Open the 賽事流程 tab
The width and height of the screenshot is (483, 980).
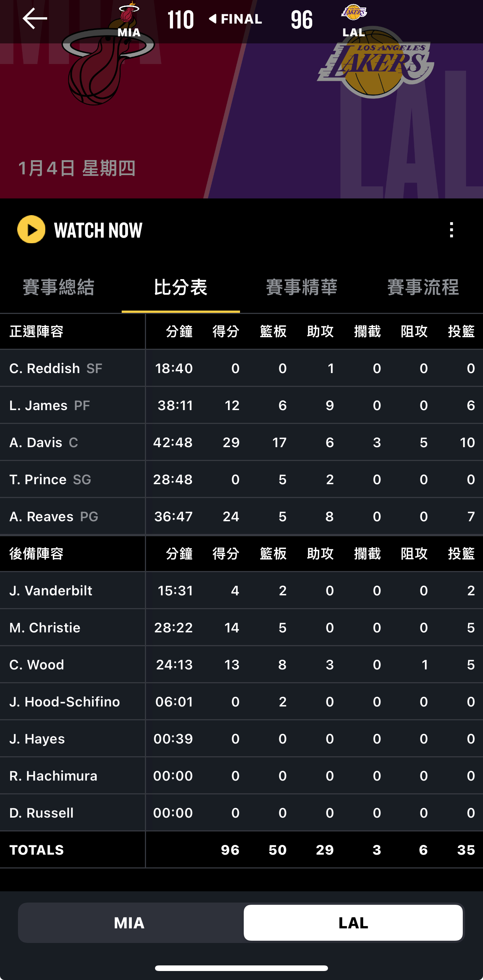423,287
